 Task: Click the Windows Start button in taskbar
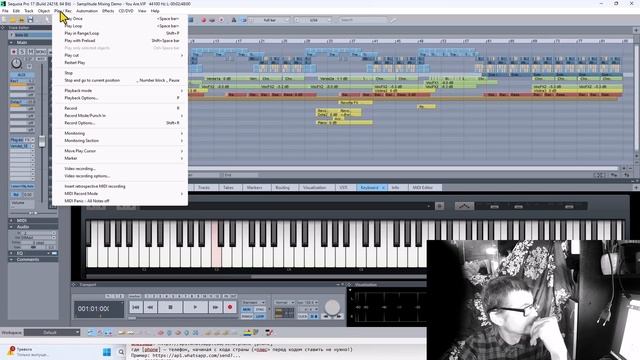click(x=107, y=352)
